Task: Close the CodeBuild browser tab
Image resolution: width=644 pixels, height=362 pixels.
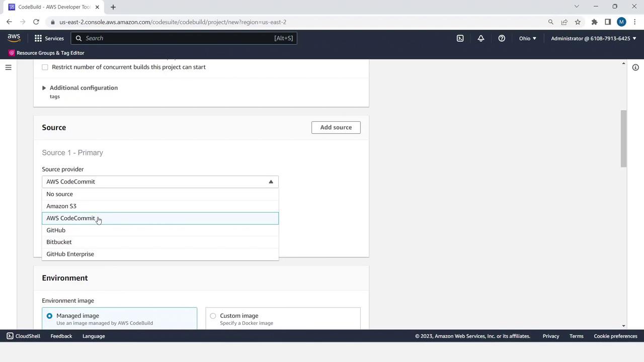Action: pyautogui.click(x=97, y=7)
